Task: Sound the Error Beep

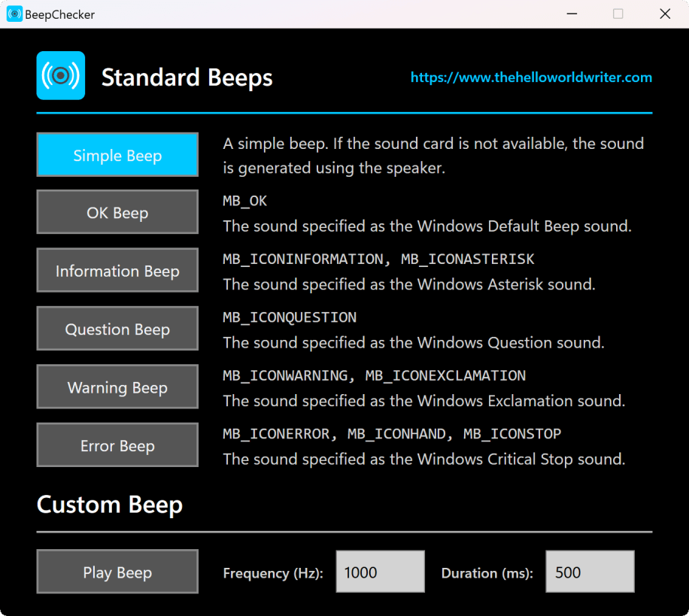Action: (x=117, y=446)
